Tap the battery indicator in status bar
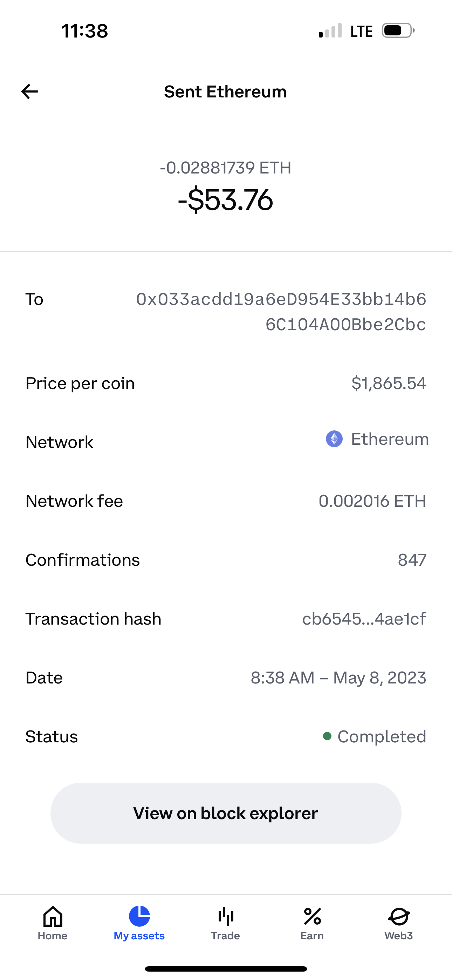 pyautogui.click(x=398, y=31)
